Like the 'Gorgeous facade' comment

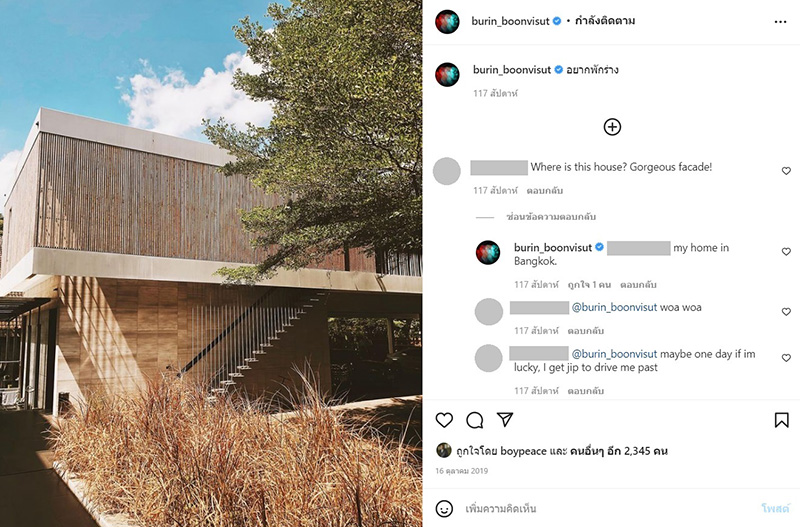786,171
